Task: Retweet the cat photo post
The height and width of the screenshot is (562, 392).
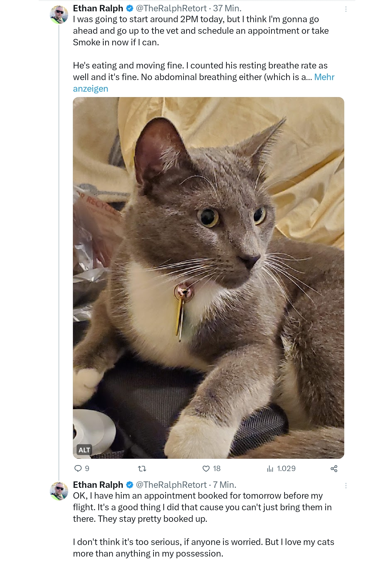Action: [142, 468]
